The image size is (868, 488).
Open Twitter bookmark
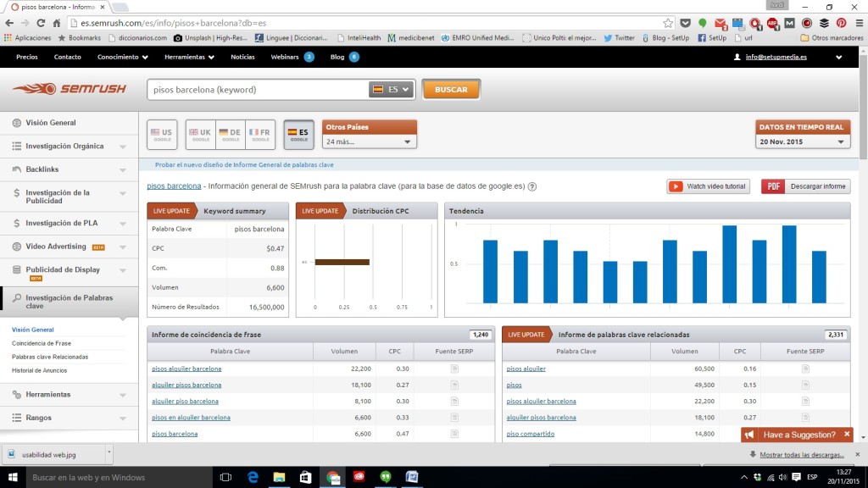(619, 38)
